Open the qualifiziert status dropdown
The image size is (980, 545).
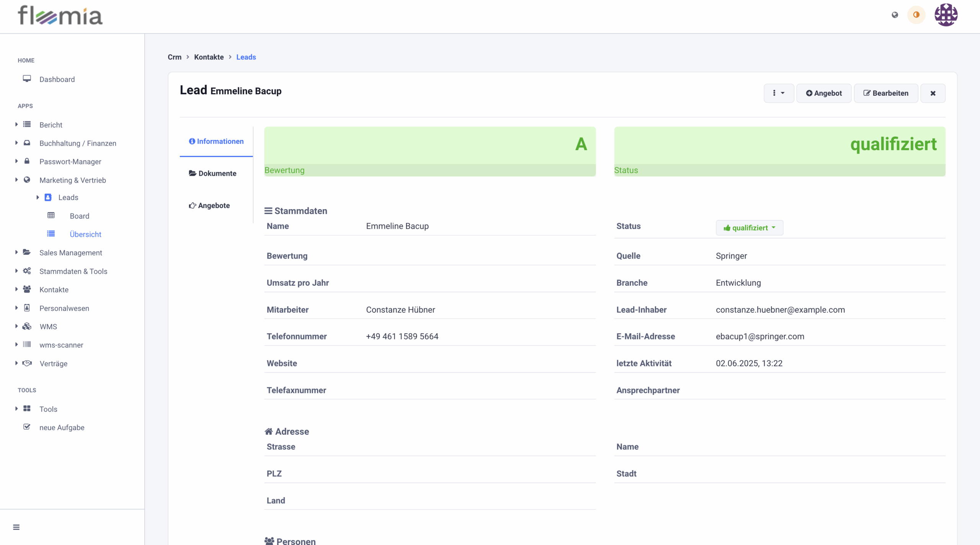point(749,228)
